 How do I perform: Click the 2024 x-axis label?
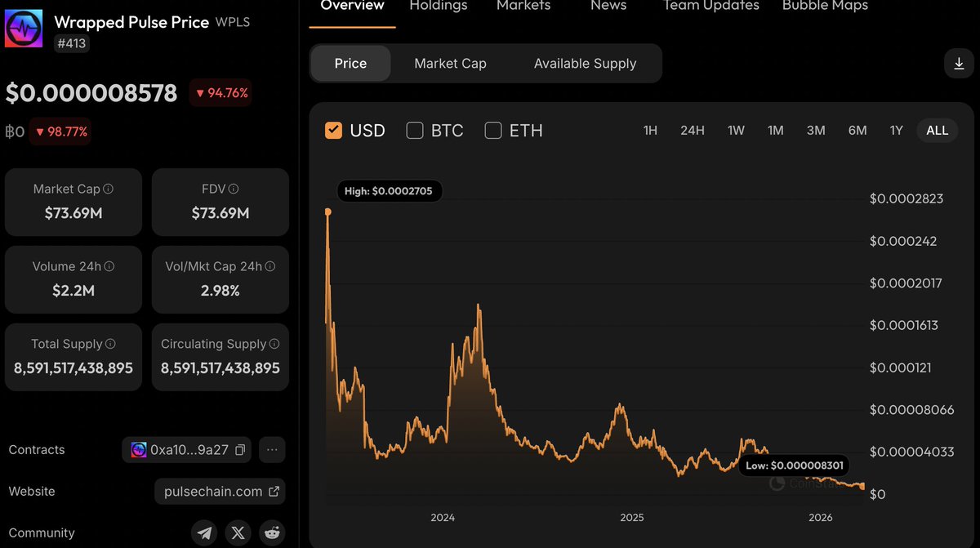[x=443, y=518]
